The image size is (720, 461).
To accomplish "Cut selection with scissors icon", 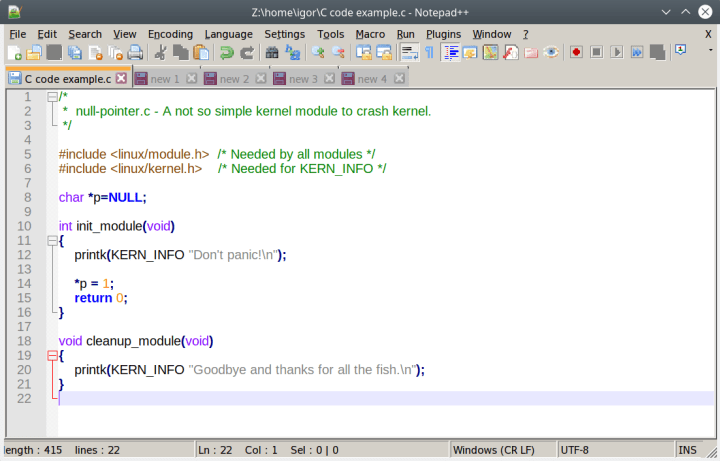I will 160,52.
